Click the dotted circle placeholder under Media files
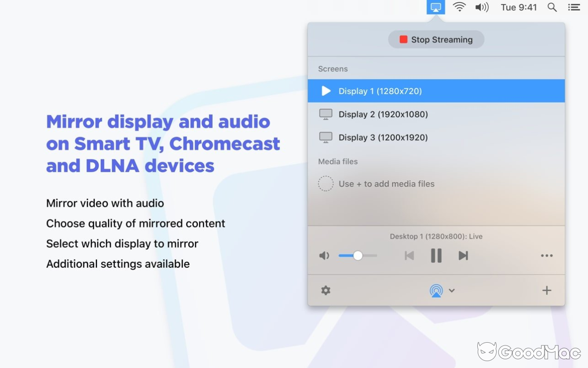This screenshot has height=368, width=588. (326, 183)
